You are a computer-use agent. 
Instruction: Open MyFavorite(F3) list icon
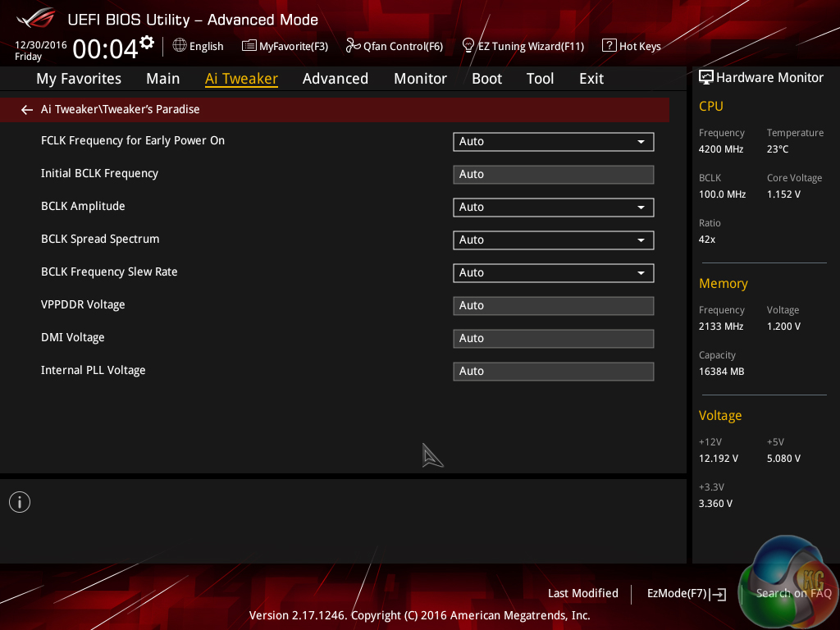click(249, 46)
